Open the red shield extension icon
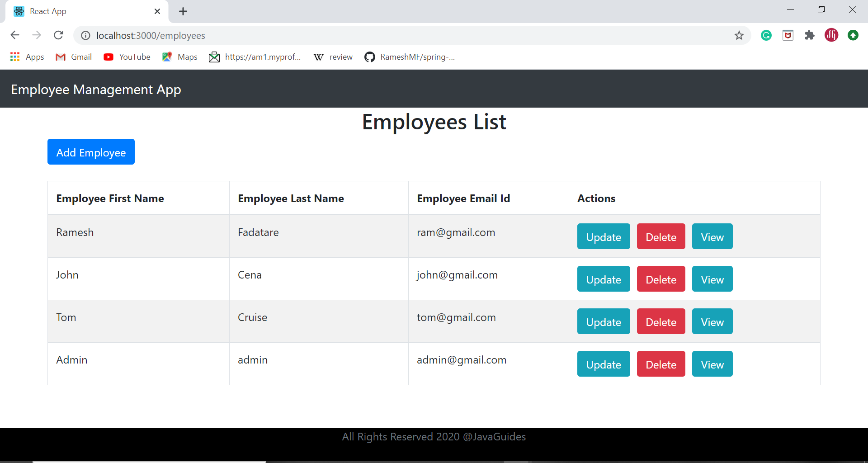Image resolution: width=868 pixels, height=463 pixels. 788,35
